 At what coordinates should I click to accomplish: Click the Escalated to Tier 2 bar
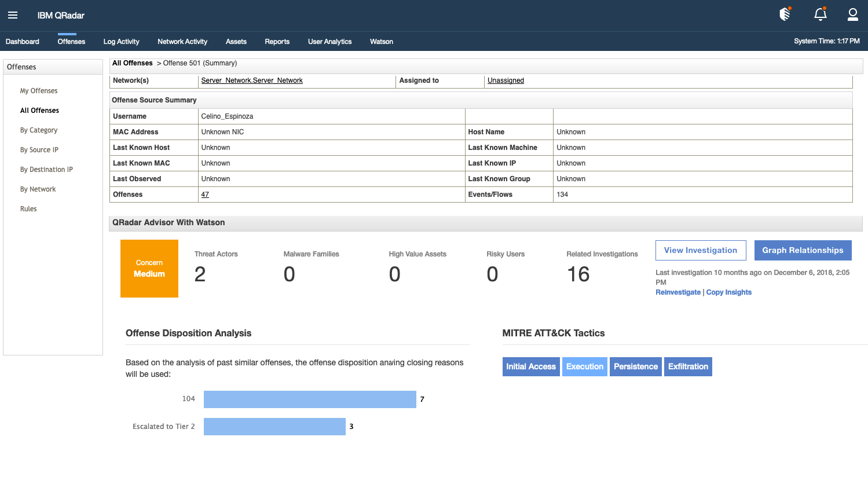coord(274,427)
